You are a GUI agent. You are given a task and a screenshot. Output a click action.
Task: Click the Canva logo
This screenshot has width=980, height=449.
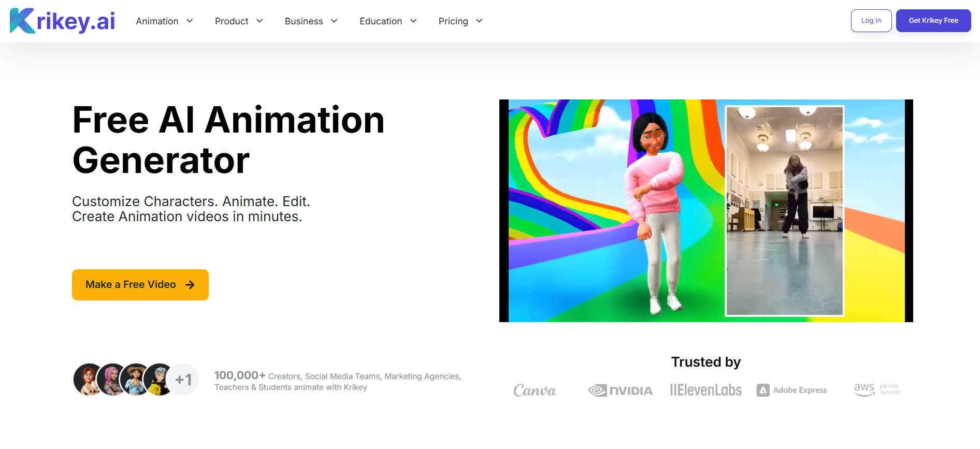535,390
